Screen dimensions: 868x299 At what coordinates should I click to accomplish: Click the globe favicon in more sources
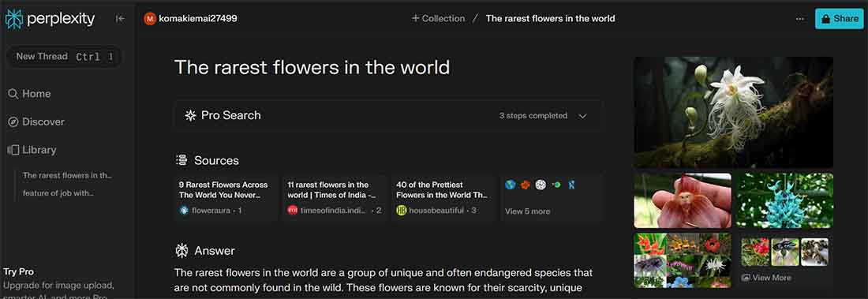pos(511,185)
